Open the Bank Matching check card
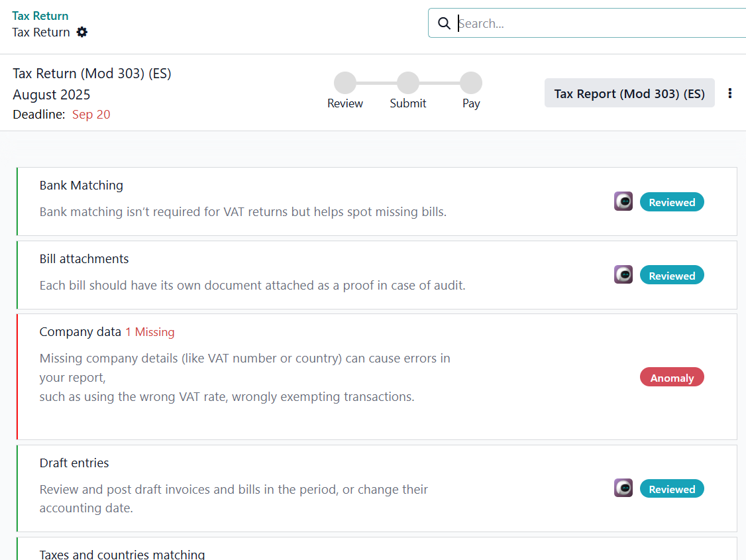The width and height of the screenshot is (746, 560). [x=81, y=186]
